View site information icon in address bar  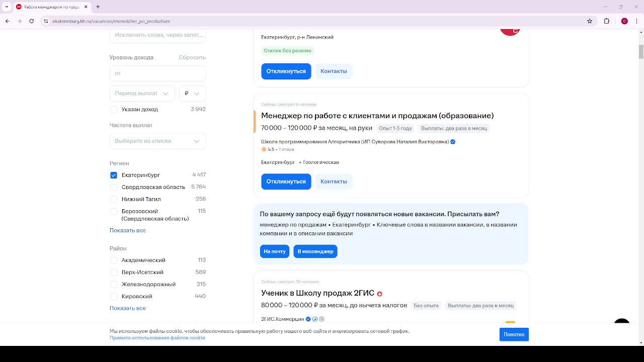46,21
